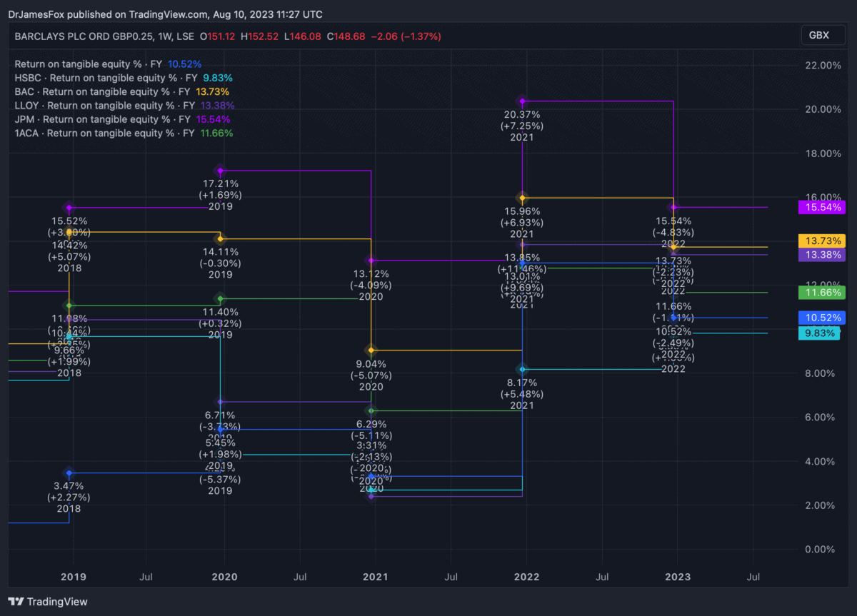Click the blue Barclays 3.47% diamond marker
Viewport: 857px width, 616px height.
[x=69, y=473]
